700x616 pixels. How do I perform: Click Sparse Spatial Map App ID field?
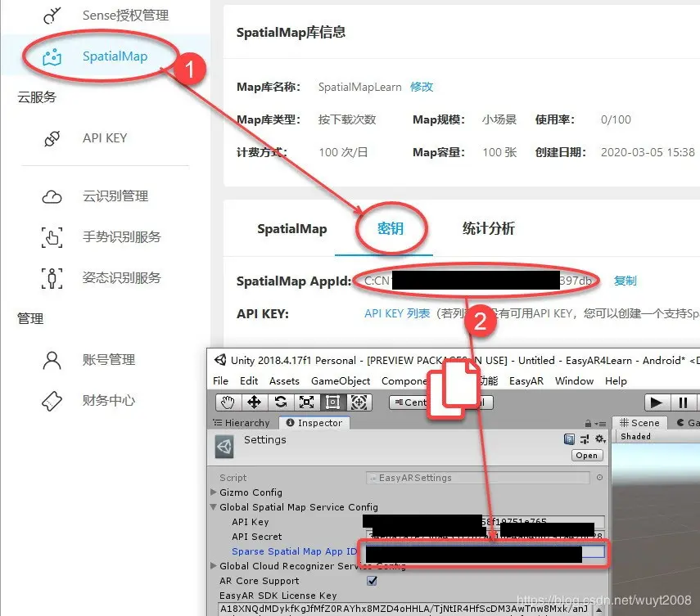click(x=485, y=551)
